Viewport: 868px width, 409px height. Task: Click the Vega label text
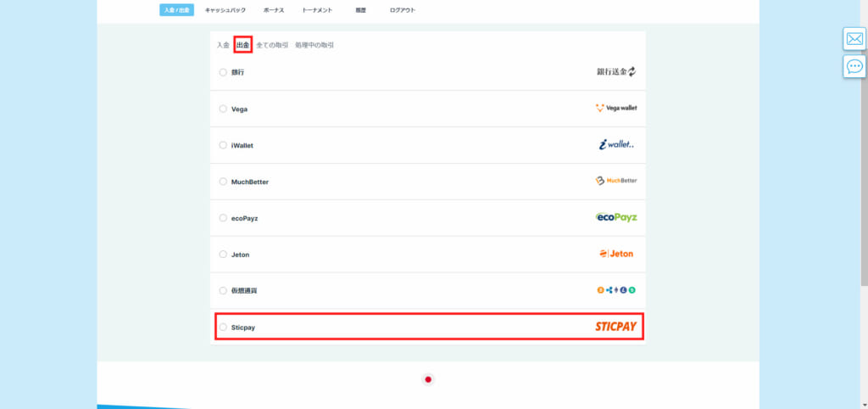239,109
